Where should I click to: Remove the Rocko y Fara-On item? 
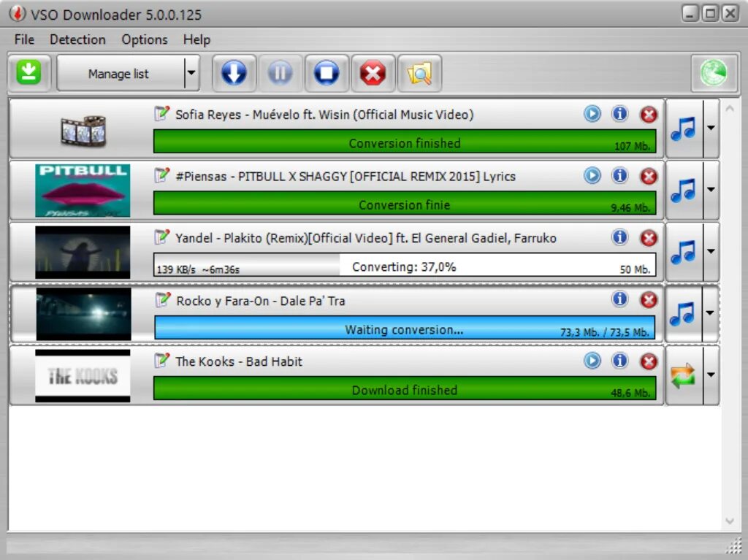pyautogui.click(x=649, y=299)
